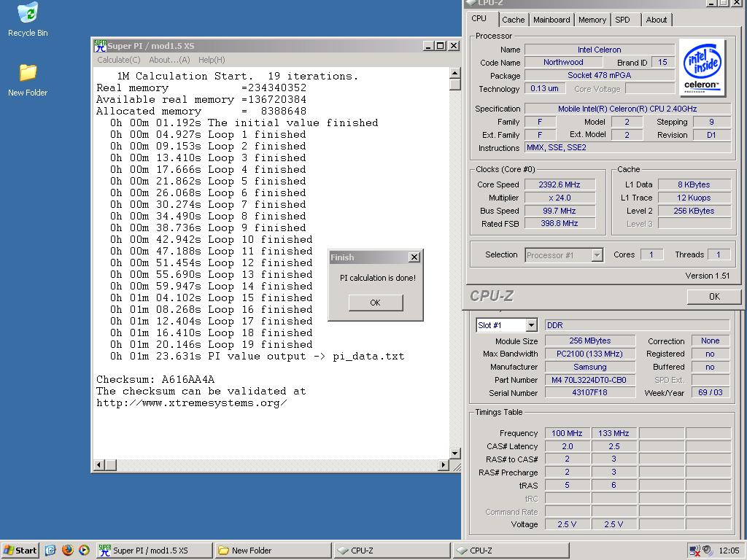Image resolution: width=747 pixels, height=560 pixels.
Task: Click the Package value Socket 478 mPGA
Action: tap(600, 75)
